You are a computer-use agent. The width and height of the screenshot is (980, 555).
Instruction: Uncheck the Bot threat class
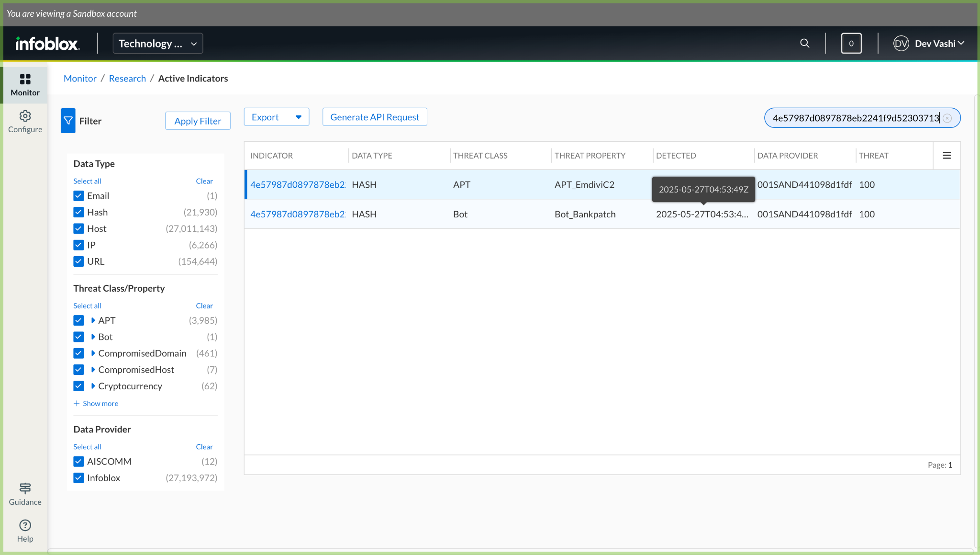(x=78, y=337)
